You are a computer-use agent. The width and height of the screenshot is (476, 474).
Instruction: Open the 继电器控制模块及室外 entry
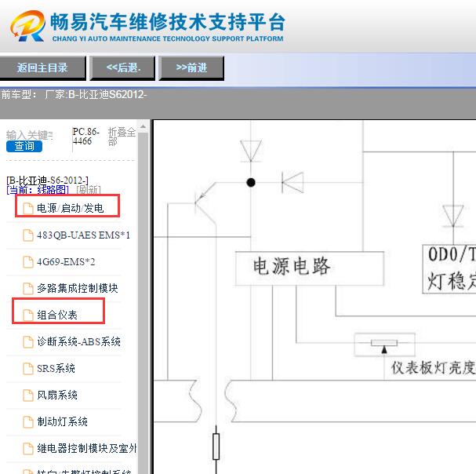[87, 448]
